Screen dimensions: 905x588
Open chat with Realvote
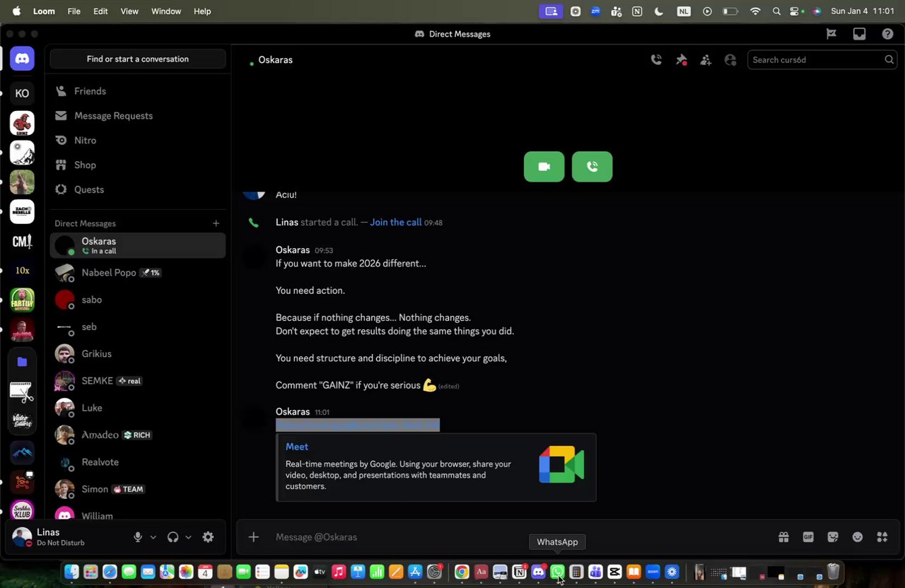click(x=138, y=462)
